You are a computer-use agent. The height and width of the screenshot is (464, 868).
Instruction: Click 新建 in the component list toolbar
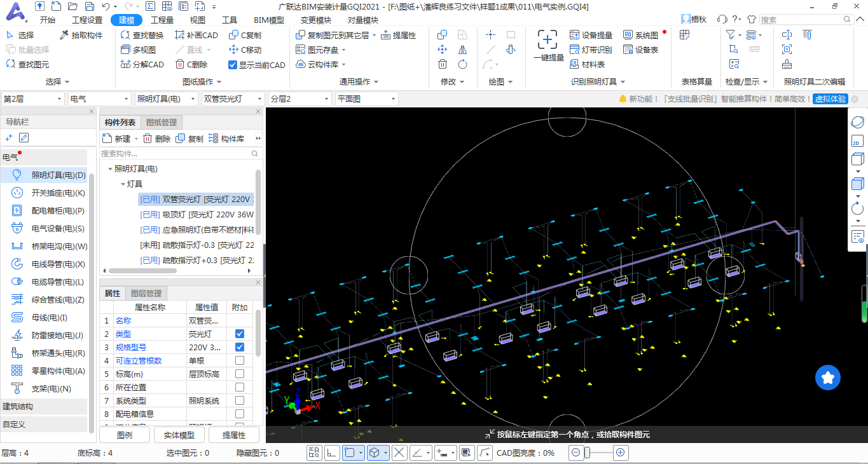coord(116,139)
